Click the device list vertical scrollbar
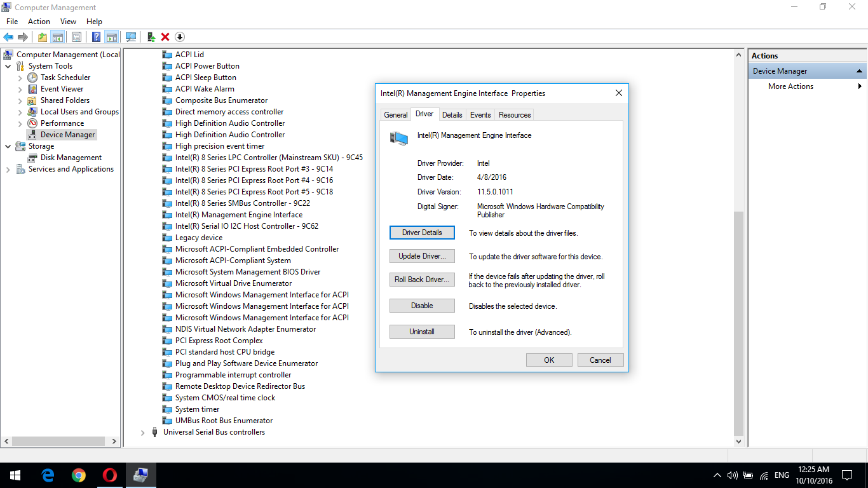Viewport: 868px width, 488px height. (738, 324)
